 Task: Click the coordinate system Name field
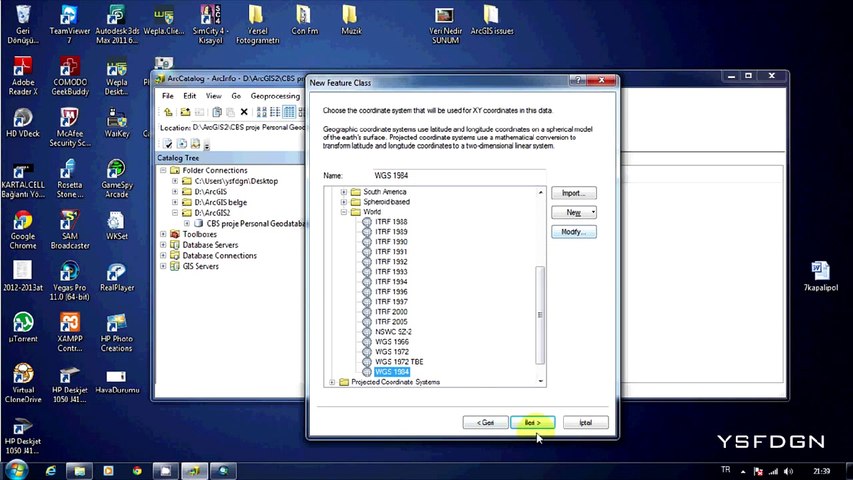[455, 176]
